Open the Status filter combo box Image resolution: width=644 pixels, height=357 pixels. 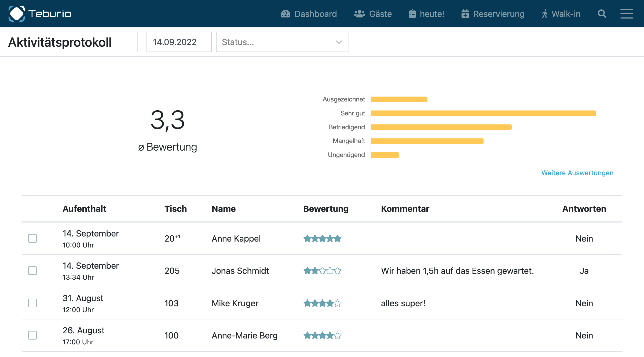272,42
